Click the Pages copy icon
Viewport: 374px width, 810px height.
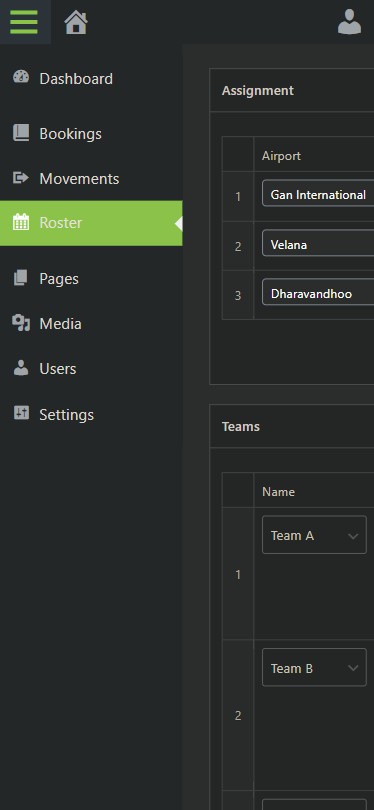coord(21,278)
